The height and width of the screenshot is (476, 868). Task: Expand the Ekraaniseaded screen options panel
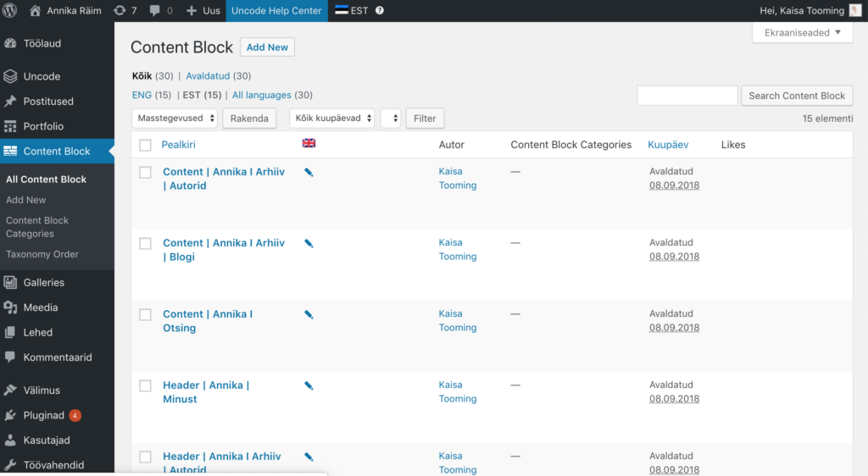[802, 33]
